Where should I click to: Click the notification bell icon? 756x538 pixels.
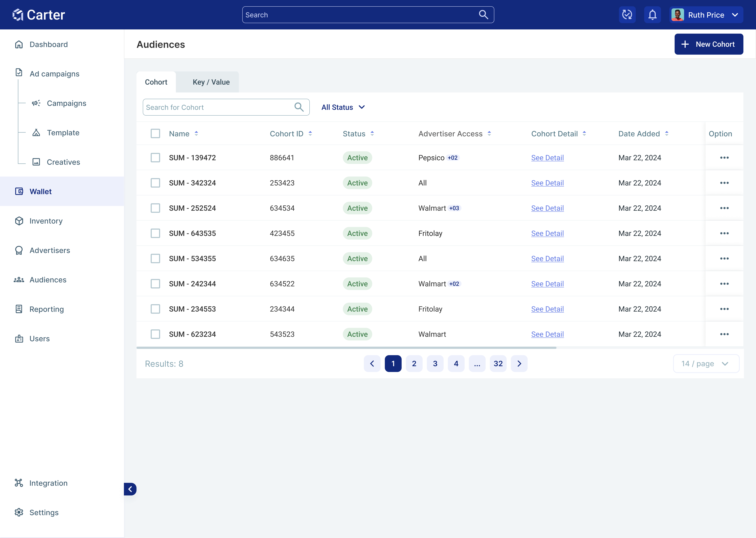pos(652,15)
